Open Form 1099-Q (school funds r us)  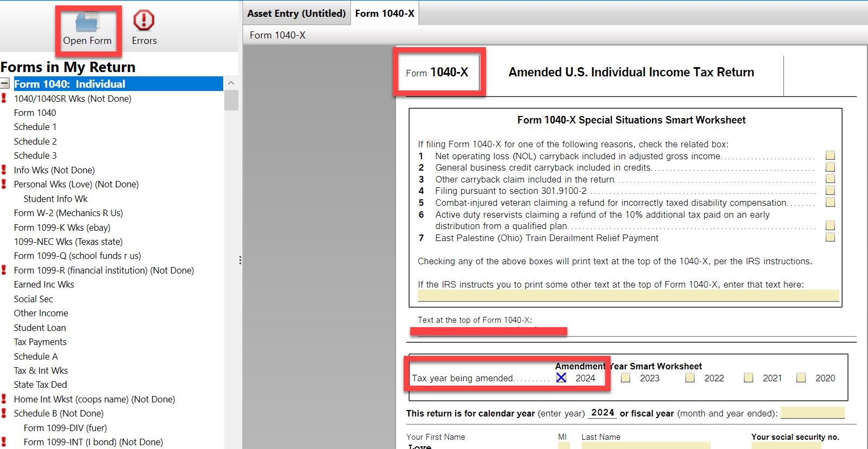click(77, 256)
